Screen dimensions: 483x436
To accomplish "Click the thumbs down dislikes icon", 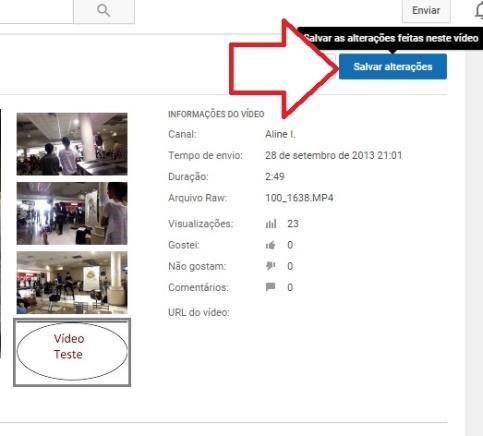I will 271,266.
